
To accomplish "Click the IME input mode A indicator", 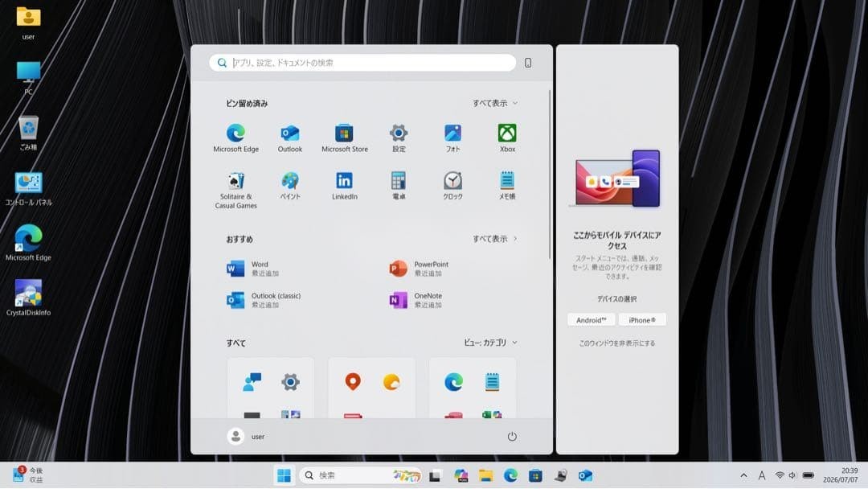I will [x=762, y=475].
